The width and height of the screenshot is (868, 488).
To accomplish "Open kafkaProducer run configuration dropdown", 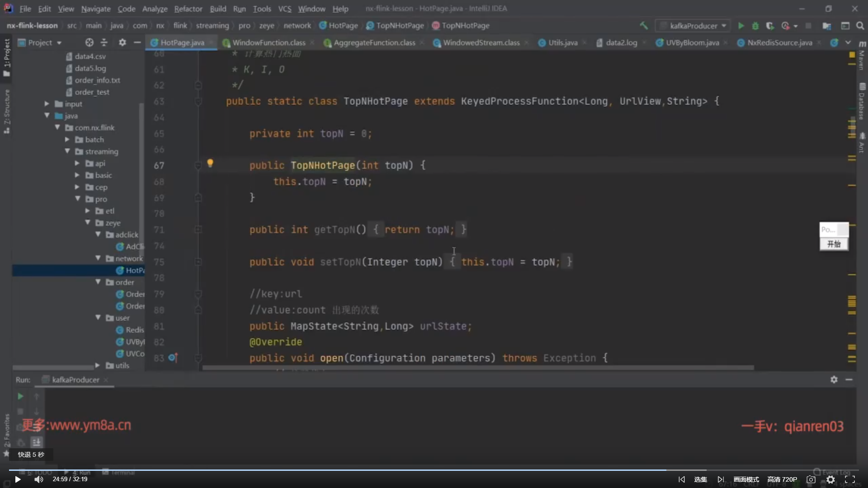I will [694, 26].
